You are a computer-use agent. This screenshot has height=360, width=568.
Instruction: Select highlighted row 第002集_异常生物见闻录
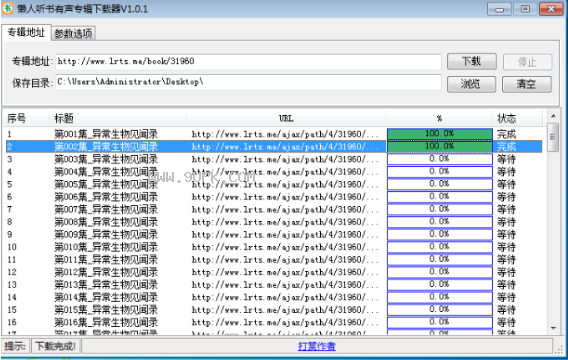pyautogui.click(x=274, y=147)
